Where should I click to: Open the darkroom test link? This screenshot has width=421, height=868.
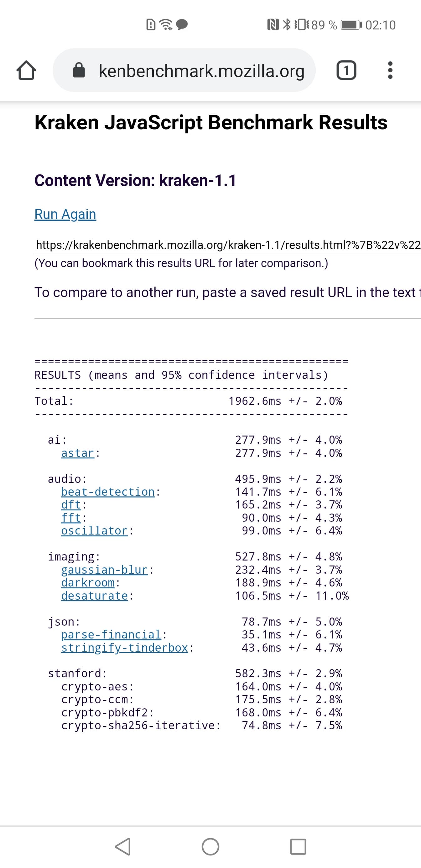point(88,583)
